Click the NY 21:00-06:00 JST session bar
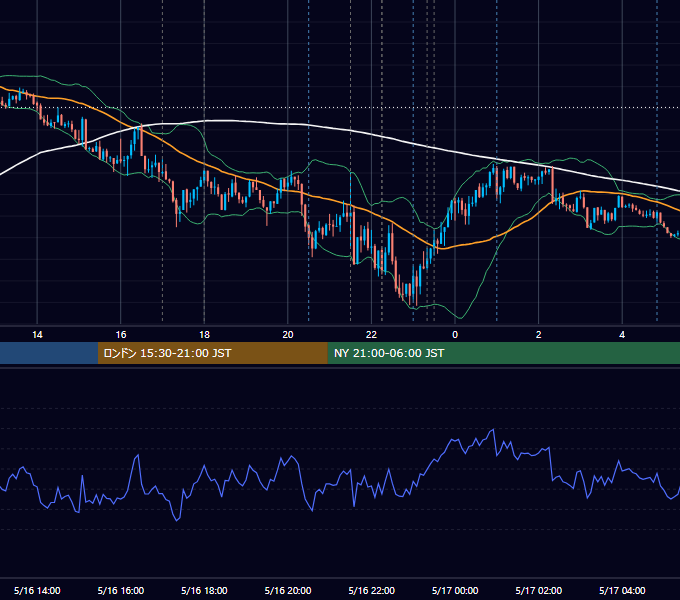This screenshot has width=680, height=600. 503,353
